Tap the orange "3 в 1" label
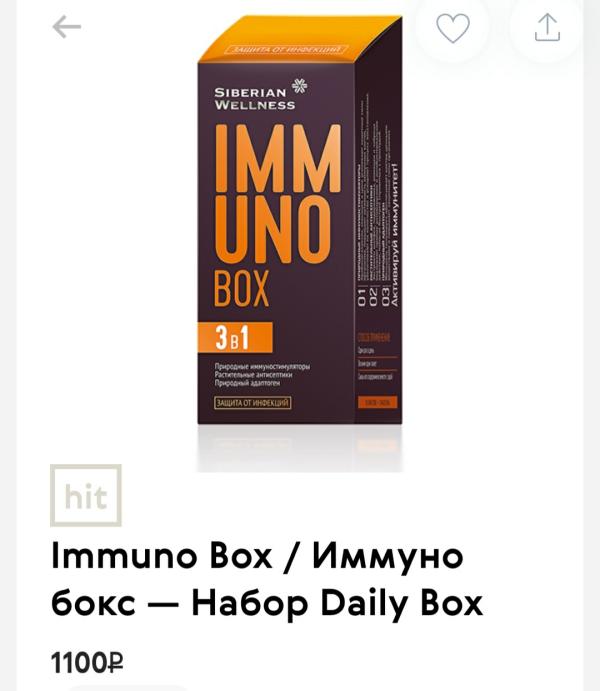600x691 pixels. [x=235, y=338]
